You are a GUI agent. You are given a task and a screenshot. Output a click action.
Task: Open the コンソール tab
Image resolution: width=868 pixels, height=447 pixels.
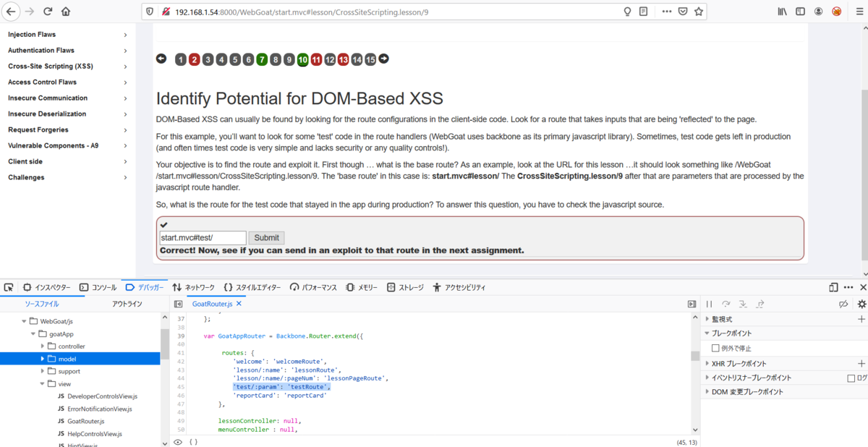pyautogui.click(x=98, y=287)
